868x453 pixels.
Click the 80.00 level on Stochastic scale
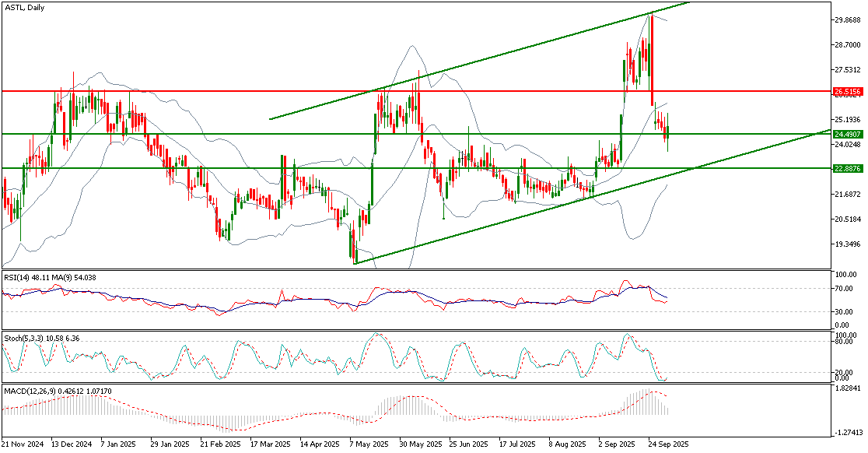[845, 341]
